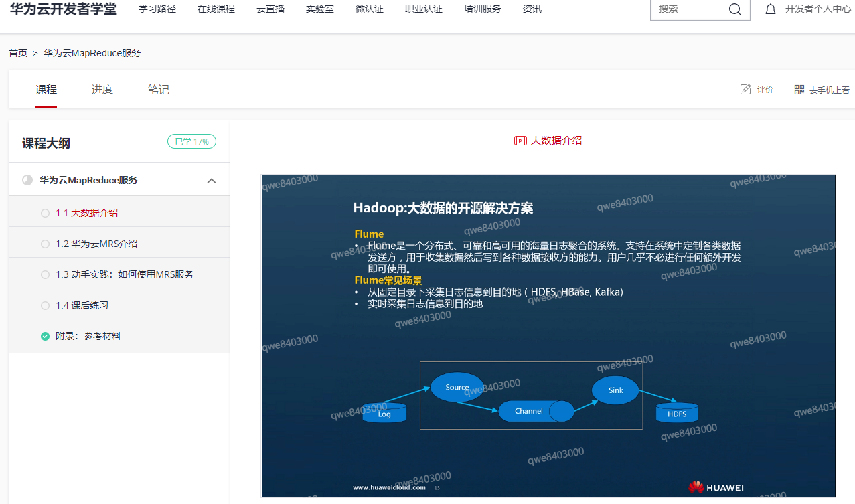Open 开发者个人中心
855x504 pixels.
(x=818, y=9)
